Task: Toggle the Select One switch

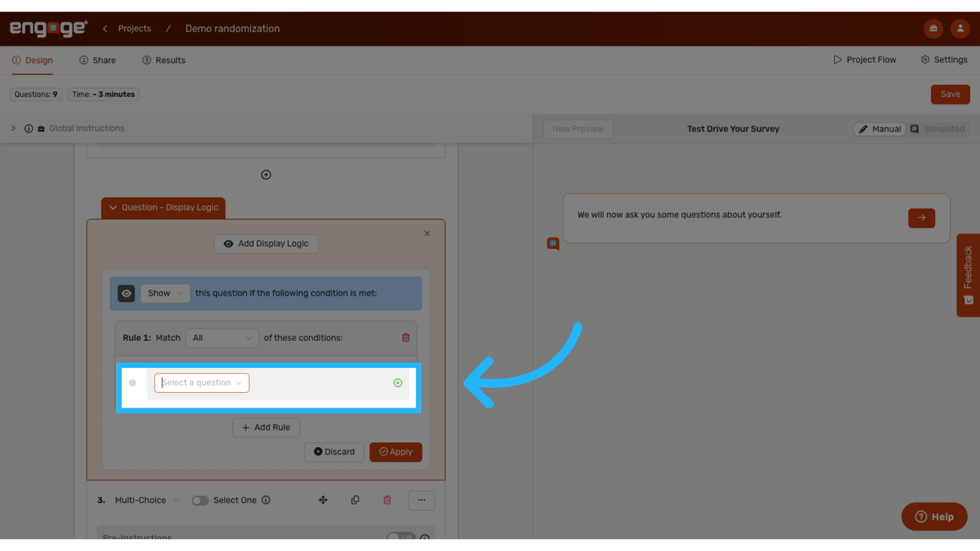Action: click(x=200, y=501)
